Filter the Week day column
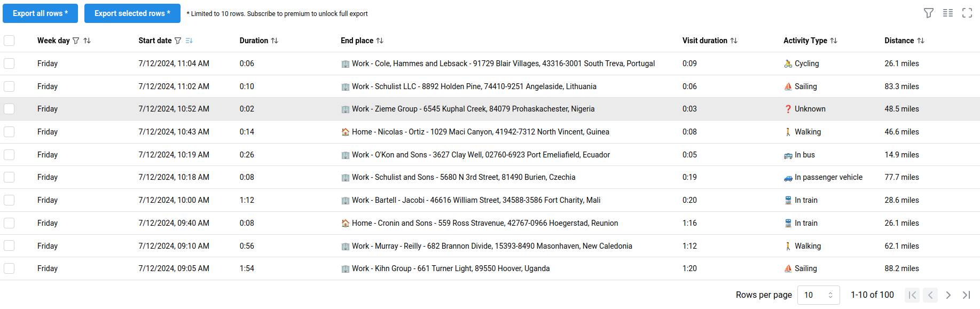 pos(76,41)
